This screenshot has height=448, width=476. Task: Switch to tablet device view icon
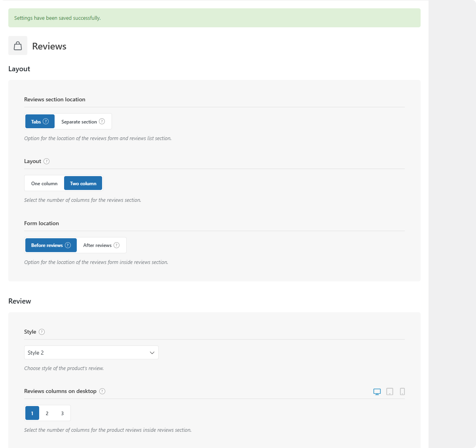point(390,391)
